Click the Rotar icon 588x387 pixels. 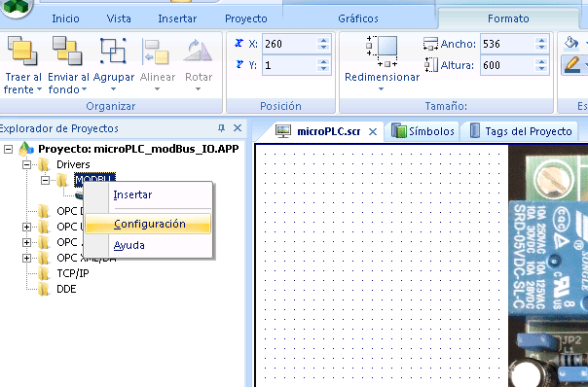tap(198, 51)
